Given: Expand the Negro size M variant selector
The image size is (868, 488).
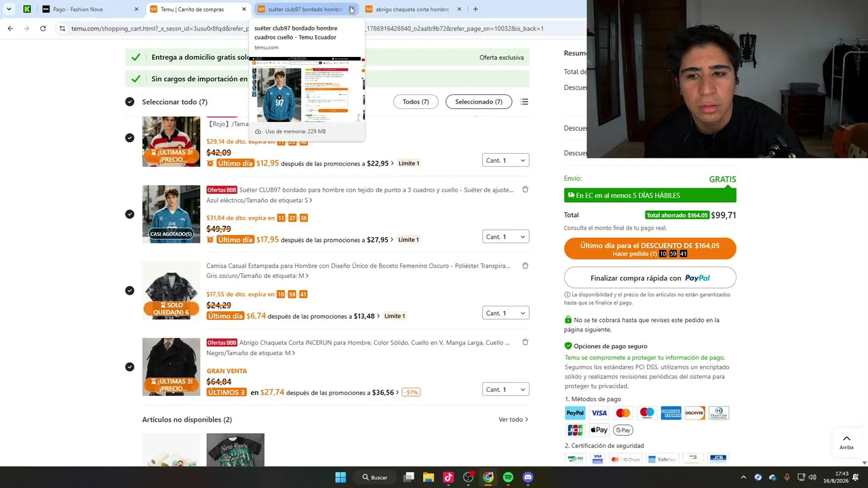Looking at the screenshot, I should pos(250,353).
